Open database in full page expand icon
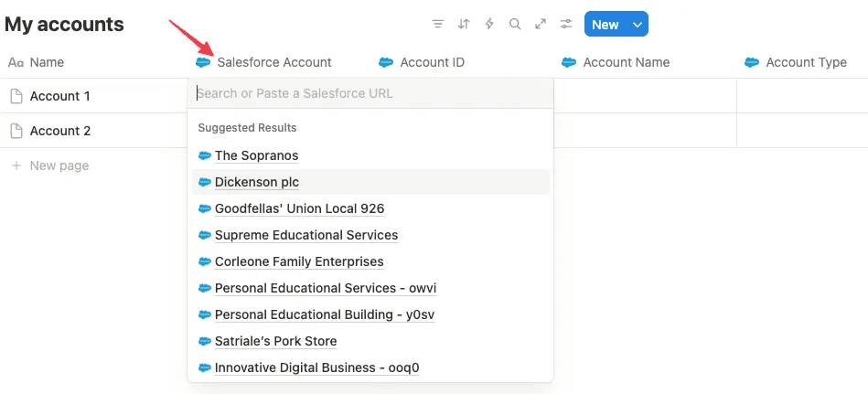The width and height of the screenshot is (868, 394). tap(541, 25)
